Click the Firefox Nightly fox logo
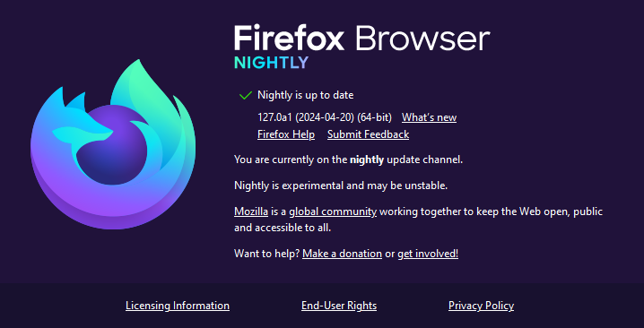This screenshot has height=328, width=644. (113, 144)
